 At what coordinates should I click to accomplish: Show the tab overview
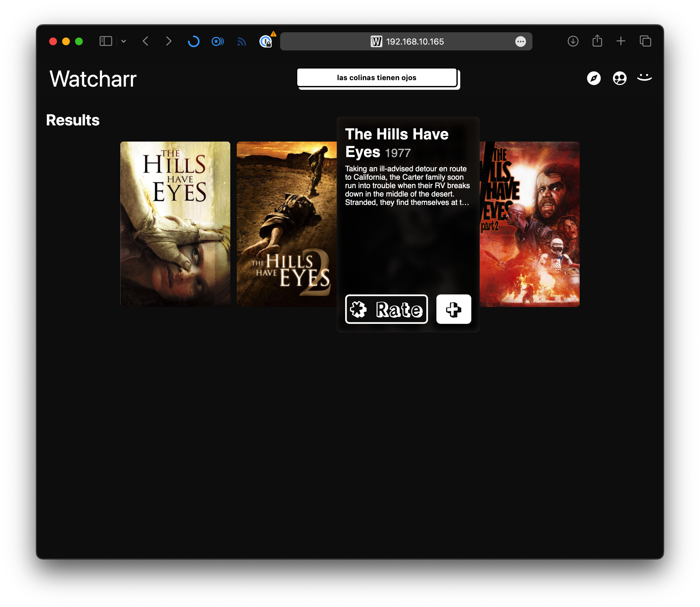pyautogui.click(x=645, y=41)
